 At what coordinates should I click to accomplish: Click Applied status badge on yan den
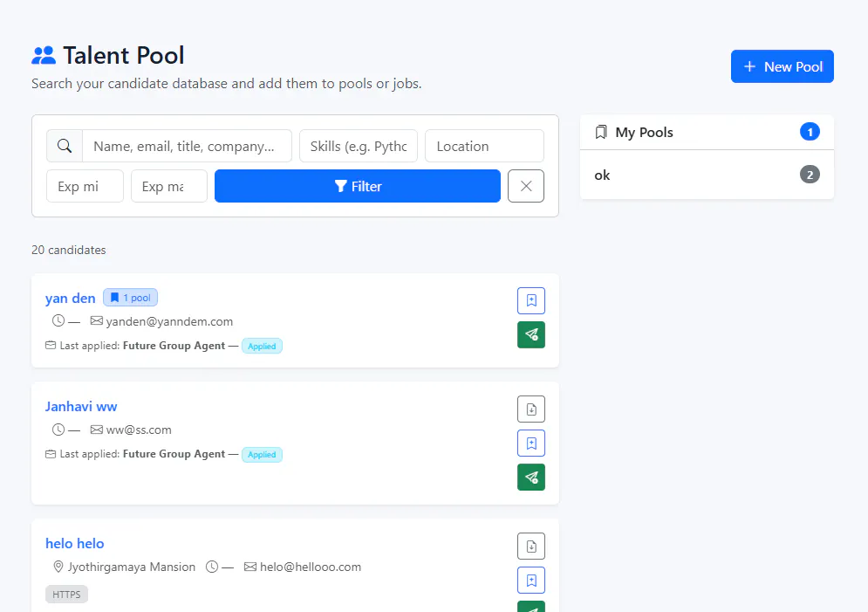coord(262,346)
